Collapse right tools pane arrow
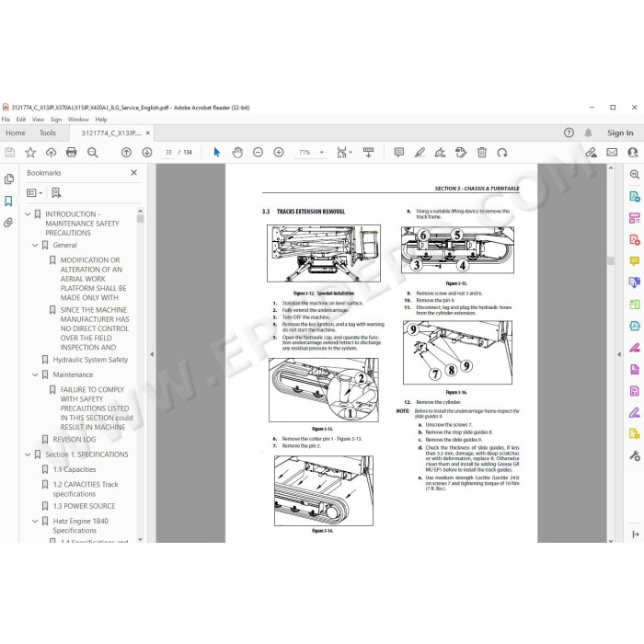Screen dimensions: 644x644 click(619, 354)
